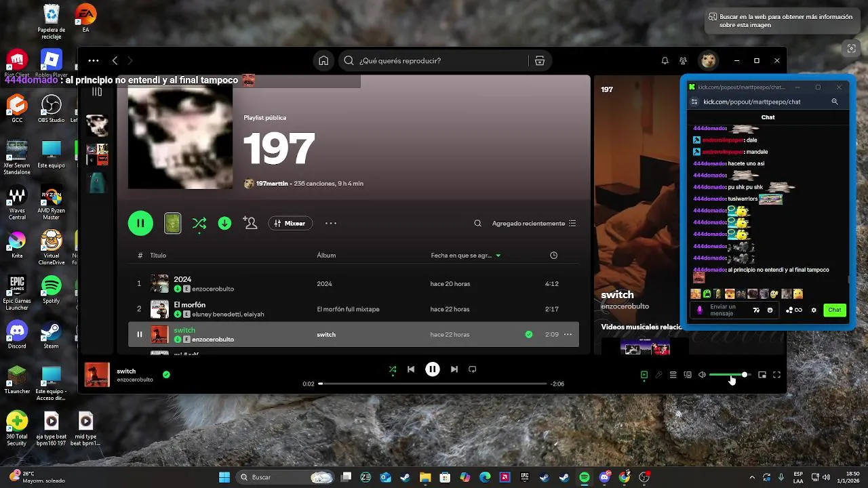The width and height of the screenshot is (868, 488).
Task: Click the 197 playlist cover image
Action: (x=180, y=138)
